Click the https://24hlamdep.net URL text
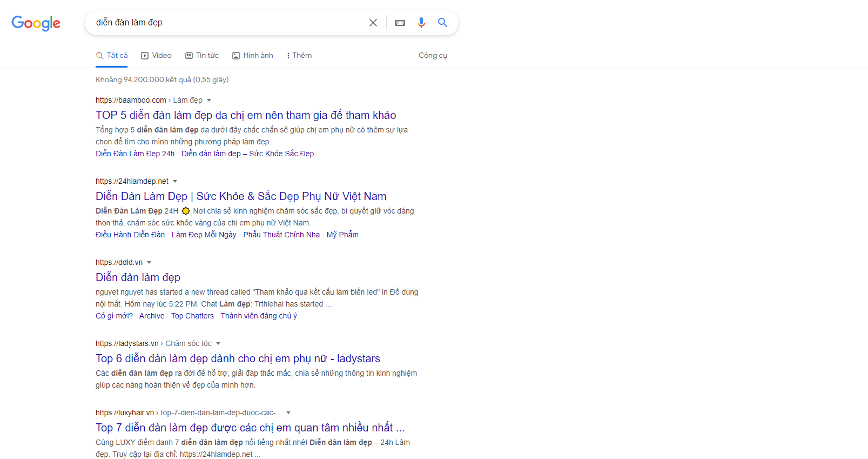This screenshot has width=868, height=459. [x=132, y=181]
